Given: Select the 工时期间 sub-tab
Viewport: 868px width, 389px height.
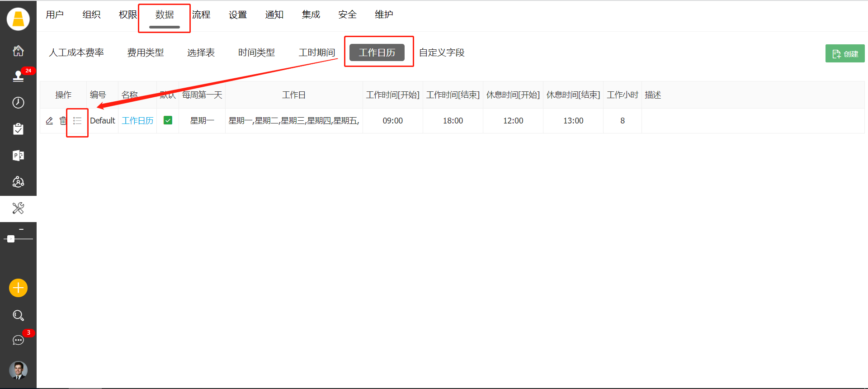Looking at the screenshot, I should (316, 52).
